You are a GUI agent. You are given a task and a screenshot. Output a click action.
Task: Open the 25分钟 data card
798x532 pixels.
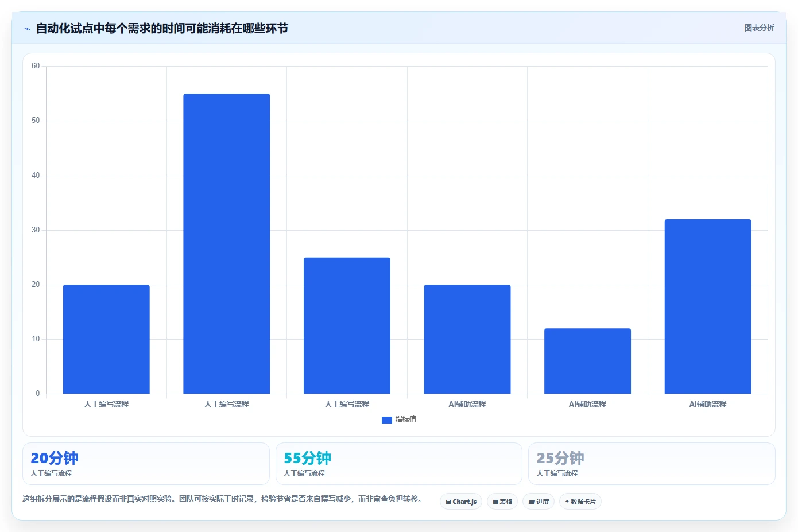pos(652,464)
